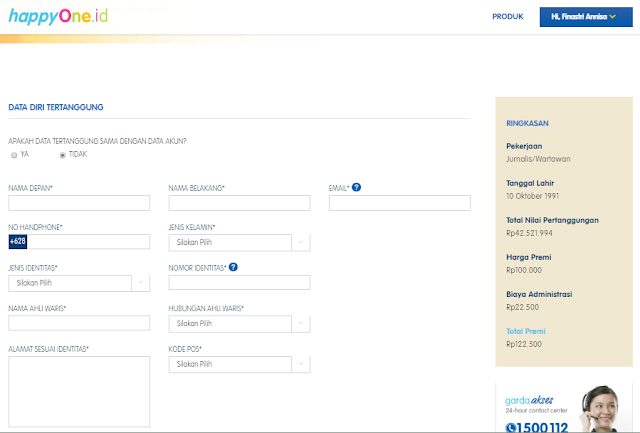Click the garda akses logo
The height and width of the screenshot is (433, 640).
[x=529, y=400]
